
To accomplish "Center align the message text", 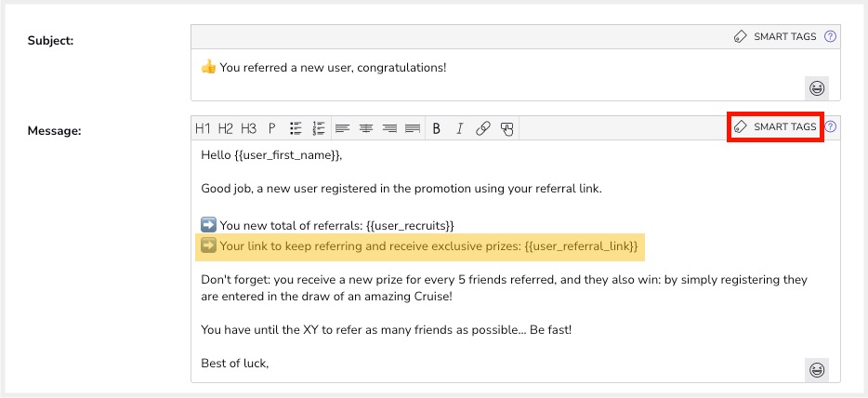I will coord(366,128).
